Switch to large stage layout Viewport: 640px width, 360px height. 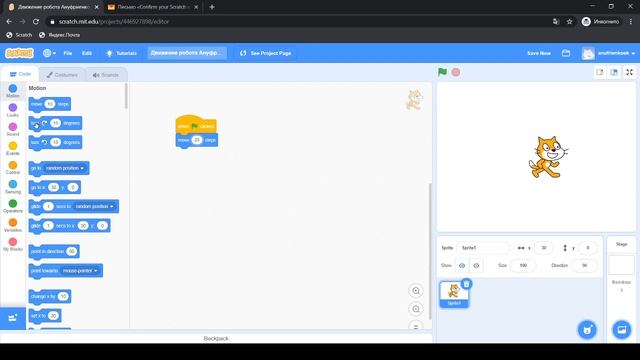614,72
